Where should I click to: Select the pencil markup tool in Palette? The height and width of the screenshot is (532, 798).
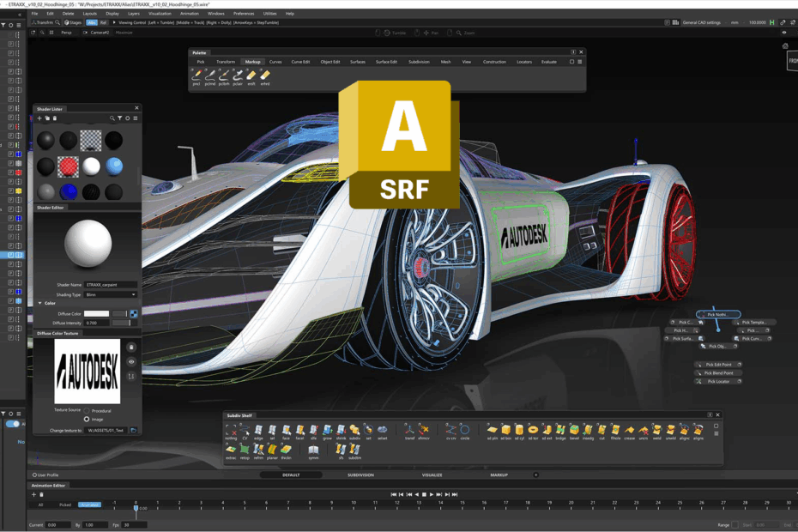tap(196, 76)
